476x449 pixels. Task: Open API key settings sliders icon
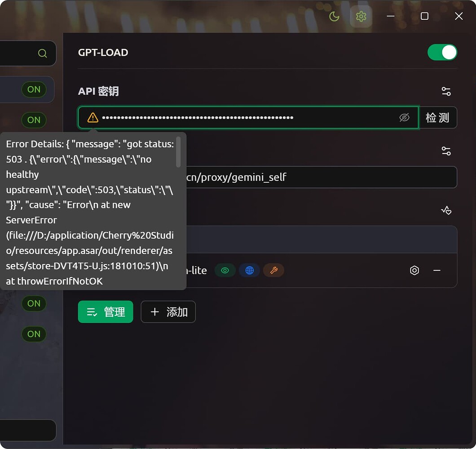[446, 91]
